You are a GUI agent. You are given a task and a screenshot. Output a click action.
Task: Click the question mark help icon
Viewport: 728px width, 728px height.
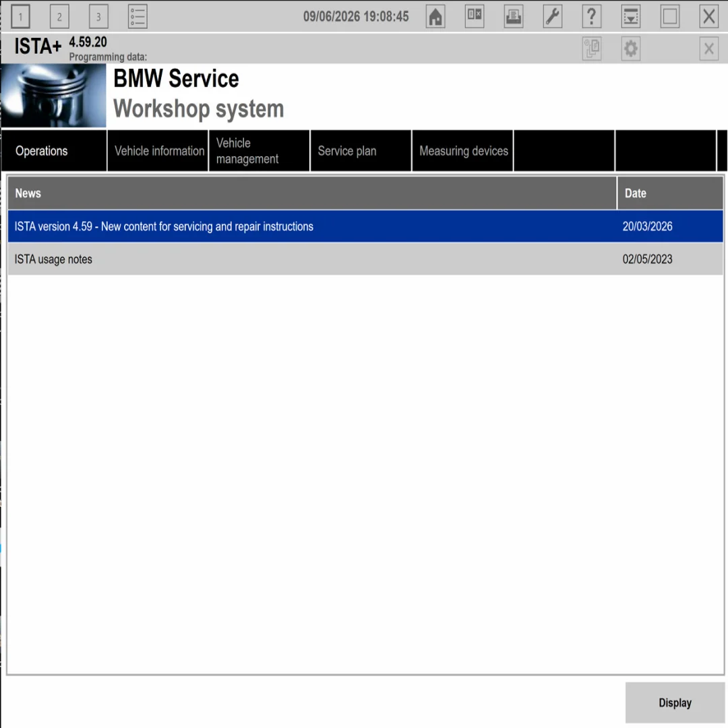pos(592,17)
